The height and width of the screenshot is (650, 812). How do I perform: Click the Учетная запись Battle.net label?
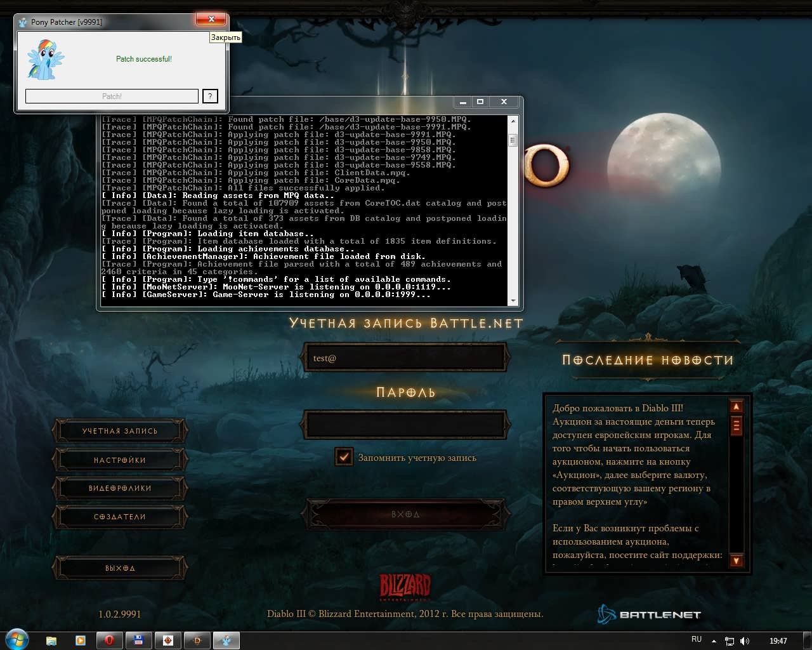point(406,323)
